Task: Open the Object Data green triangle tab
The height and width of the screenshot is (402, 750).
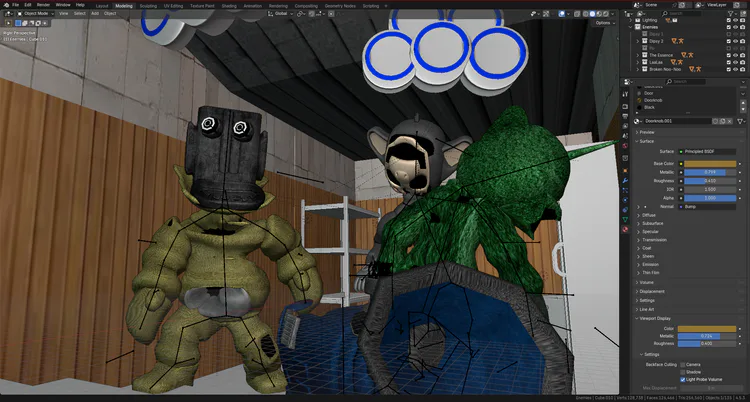Action: click(625, 219)
